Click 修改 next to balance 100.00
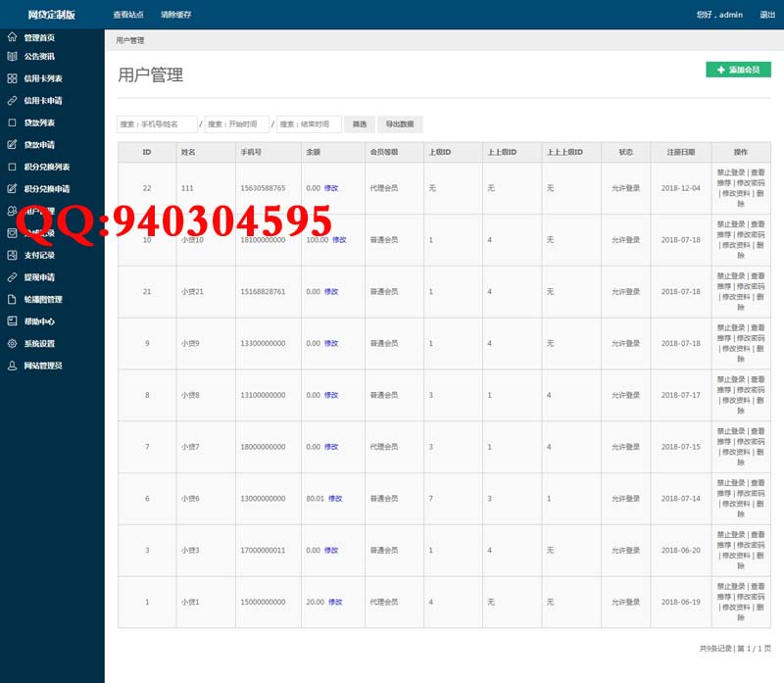Image resolution: width=784 pixels, height=683 pixels. tap(339, 240)
